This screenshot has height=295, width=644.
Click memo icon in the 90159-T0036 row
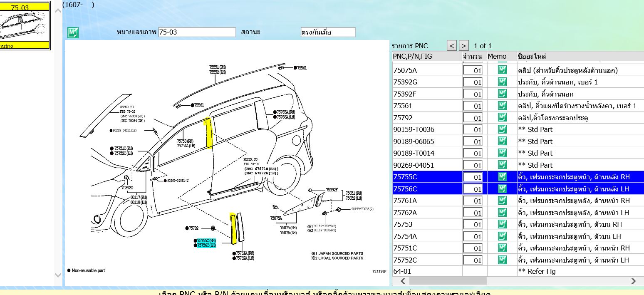502,129
